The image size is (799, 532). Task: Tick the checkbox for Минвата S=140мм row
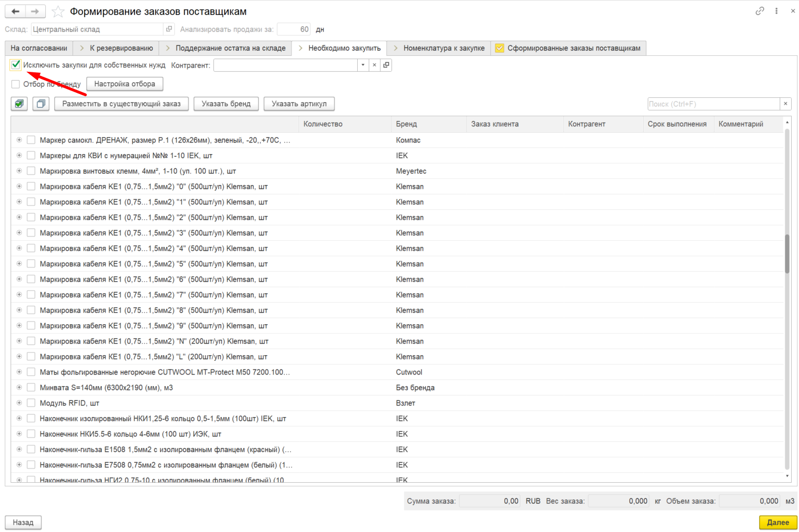(x=31, y=388)
